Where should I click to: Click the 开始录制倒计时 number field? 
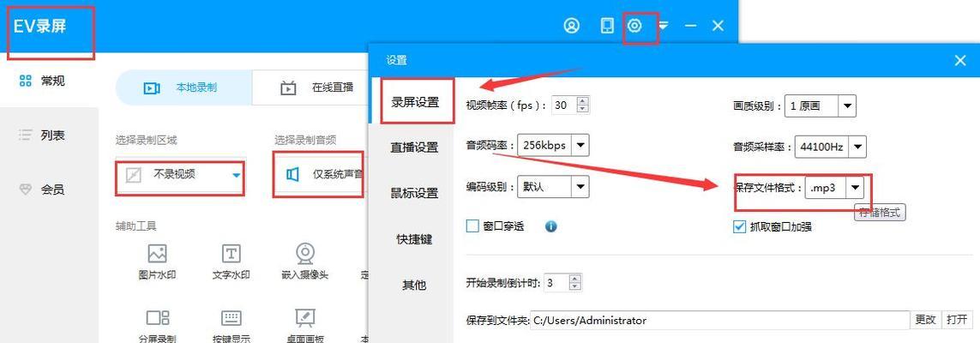556,282
